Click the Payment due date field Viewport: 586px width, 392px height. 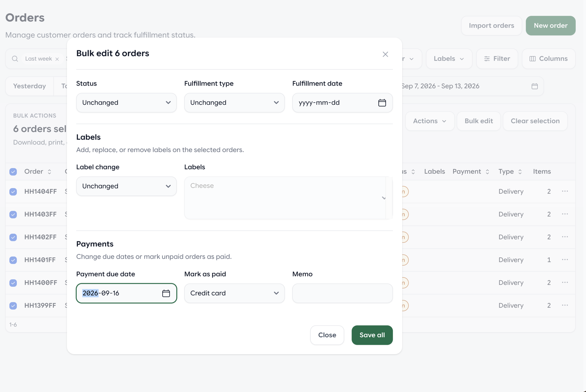point(126,293)
